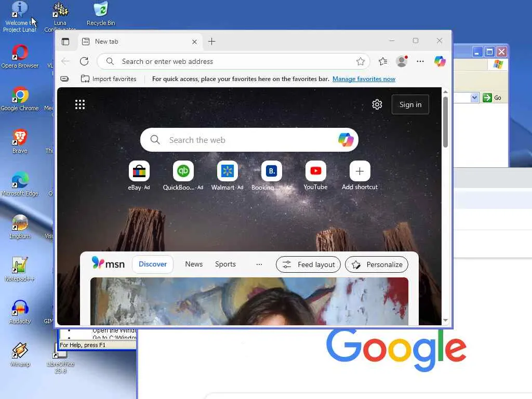Open Copilot icon in Edge toolbar
The height and width of the screenshot is (399, 532).
(440, 61)
